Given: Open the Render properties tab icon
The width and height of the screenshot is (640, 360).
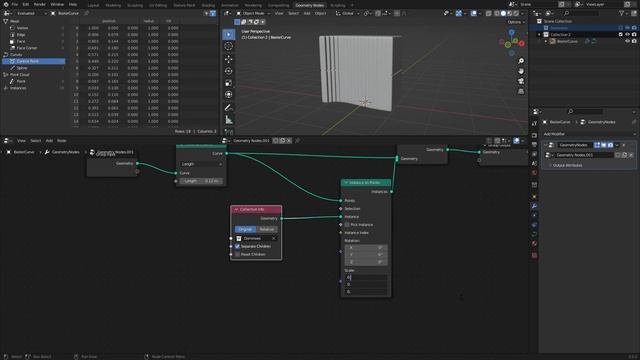Looking at the screenshot, I should pos(534,135).
